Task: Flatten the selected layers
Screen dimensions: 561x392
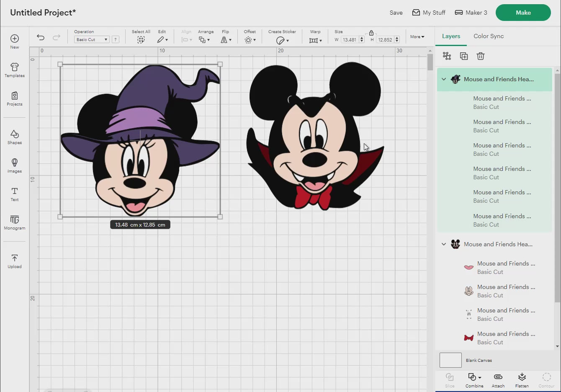Action: [522, 380]
